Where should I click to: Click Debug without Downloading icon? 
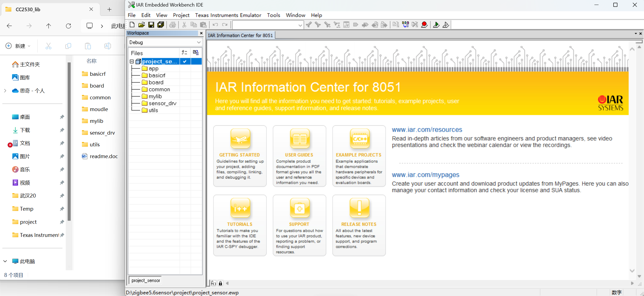coord(446,25)
